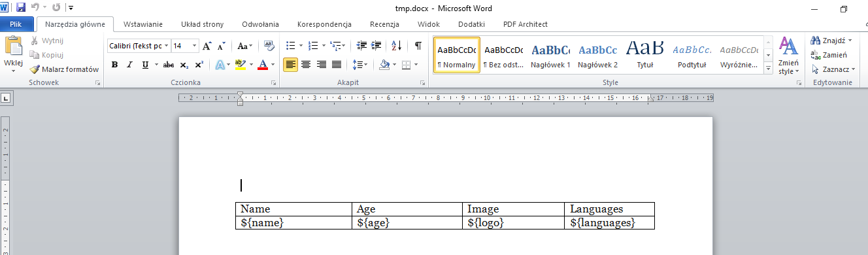Image resolution: width=868 pixels, height=255 pixels.
Task: Click the subscript x₂ icon
Action: [x=184, y=65]
